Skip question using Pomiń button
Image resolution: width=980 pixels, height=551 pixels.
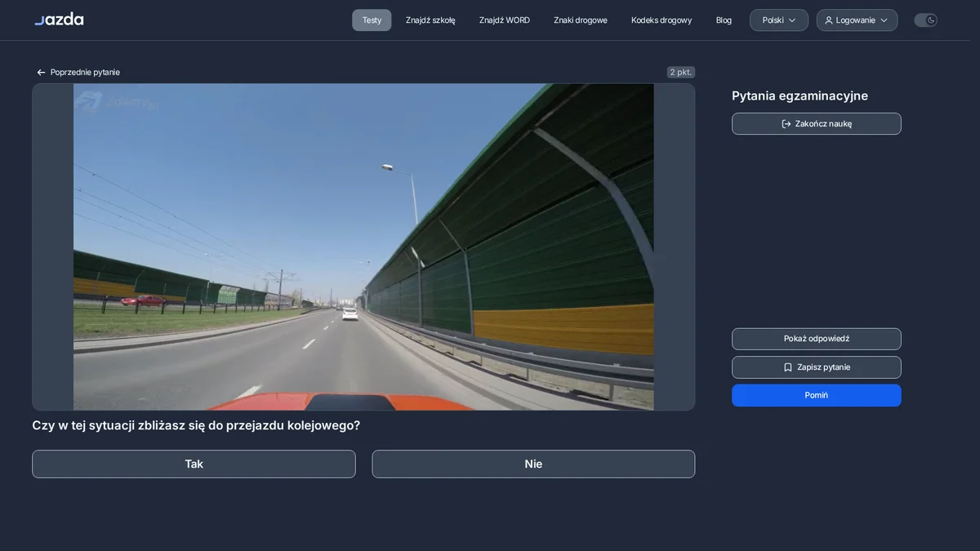coord(817,395)
